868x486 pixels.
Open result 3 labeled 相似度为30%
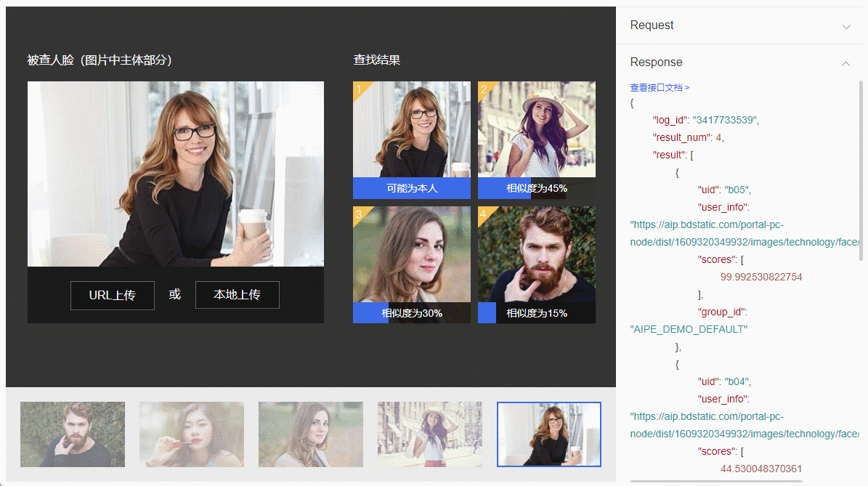click(412, 264)
